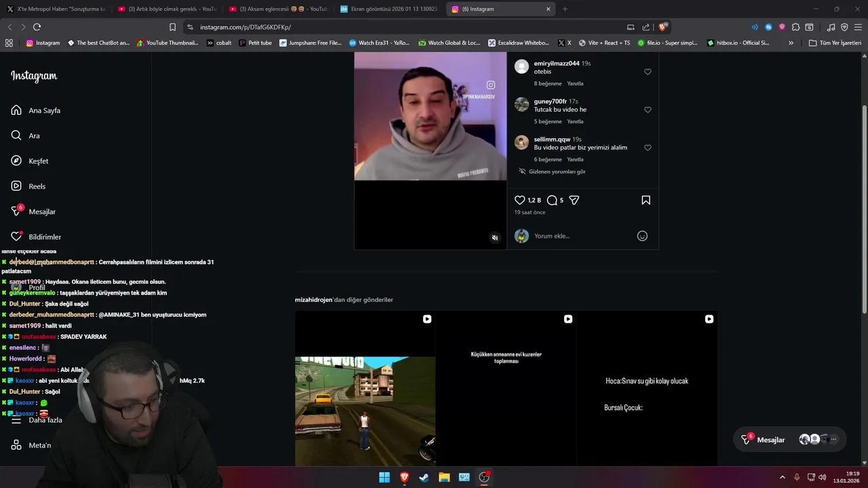Open the Instagram bookmark
The height and width of the screenshot is (488, 868).
[43, 43]
